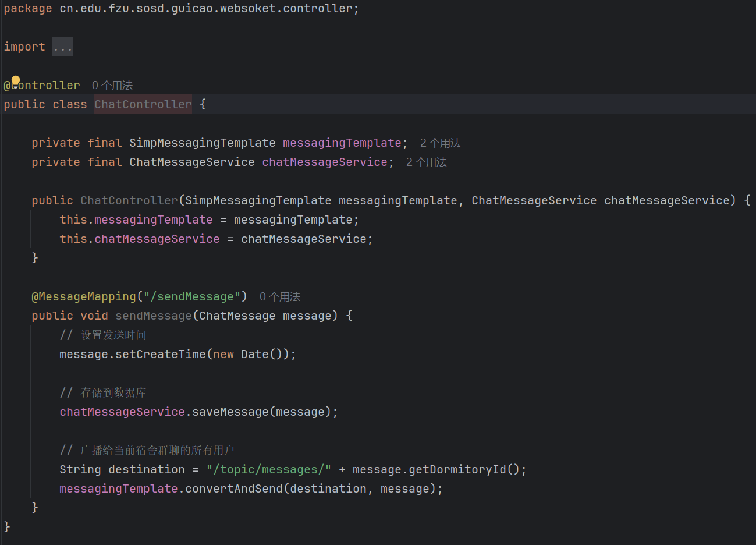Click the comment 存储到数据库

(113, 393)
